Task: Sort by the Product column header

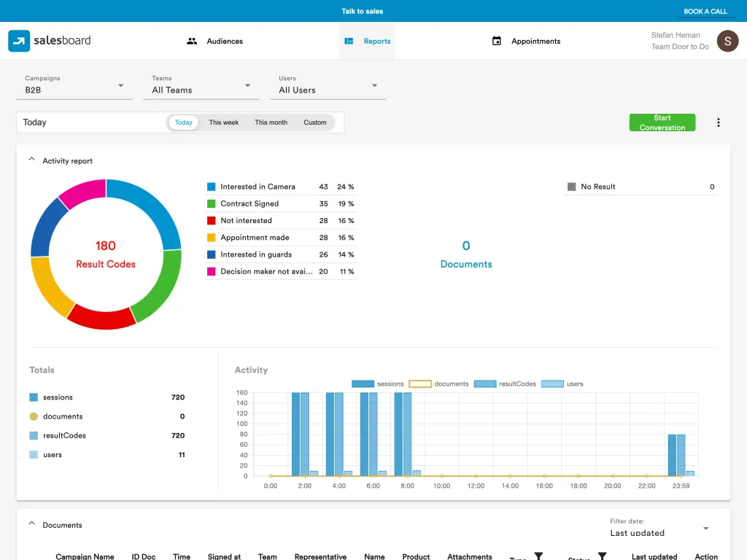Action: tap(416, 556)
